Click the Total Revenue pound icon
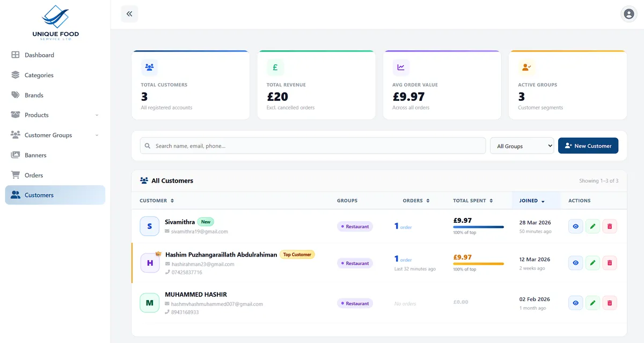 click(x=275, y=67)
